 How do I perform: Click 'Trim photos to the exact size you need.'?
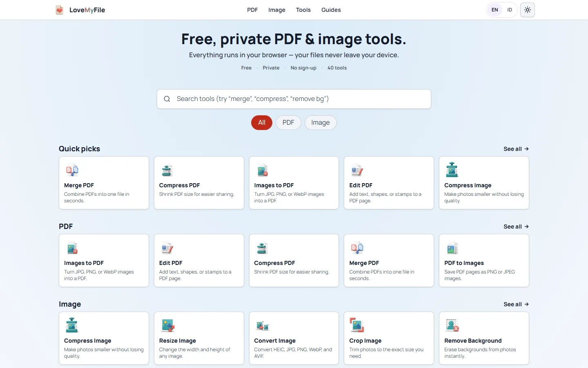[386, 353]
